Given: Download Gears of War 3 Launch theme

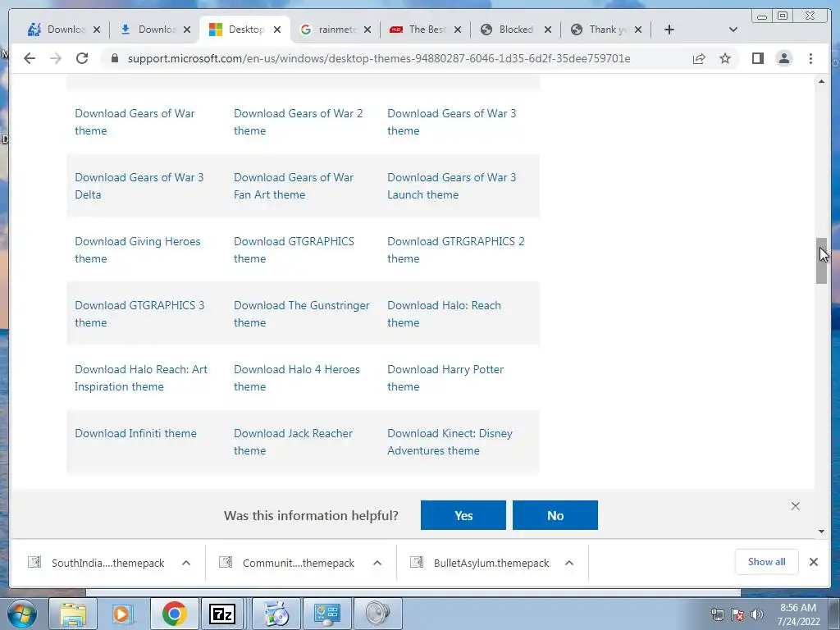Looking at the screenshot, I should click(x=452, y=186).
